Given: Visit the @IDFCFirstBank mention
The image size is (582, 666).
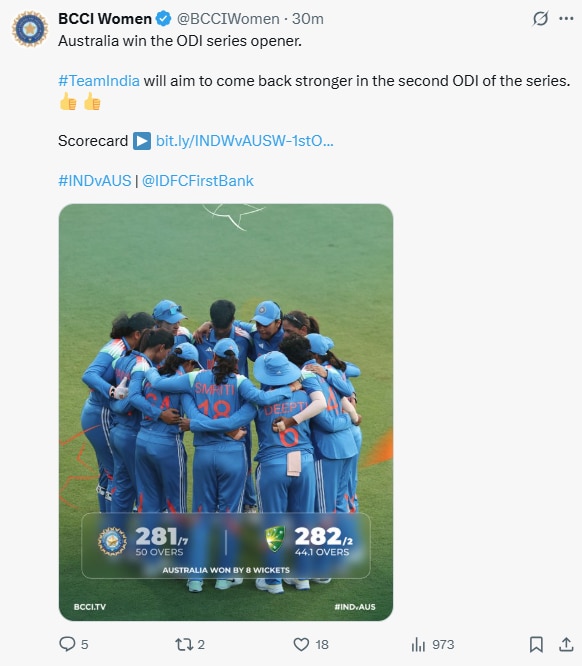Looking at the screenshot, I should 198,181.
